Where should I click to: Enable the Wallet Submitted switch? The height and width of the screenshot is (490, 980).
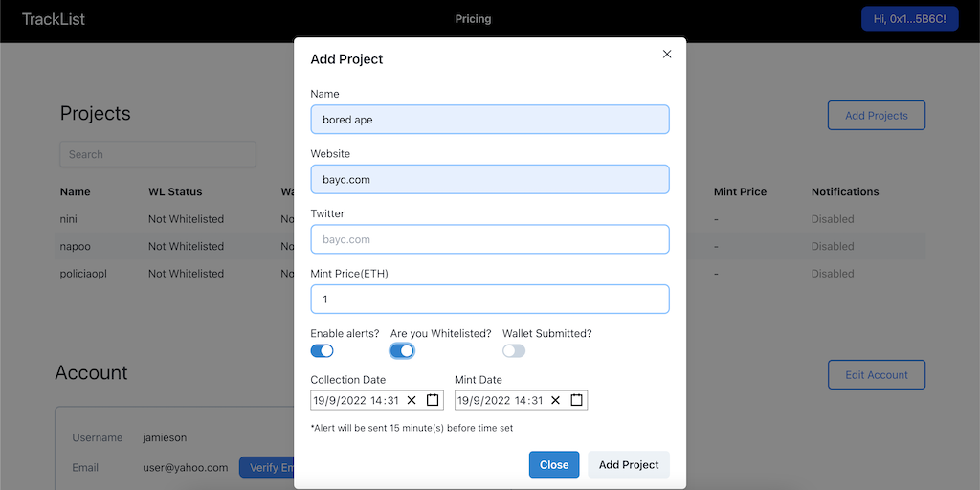pos(514,351)
